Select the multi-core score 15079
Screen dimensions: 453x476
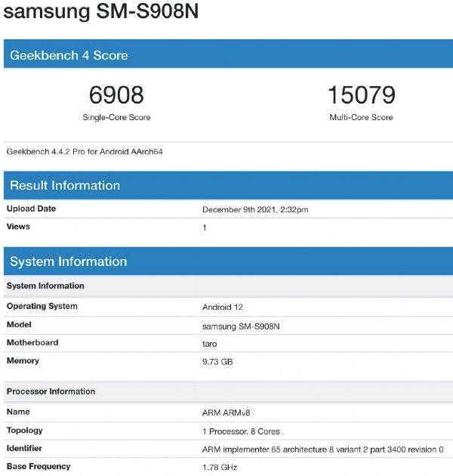361,95
